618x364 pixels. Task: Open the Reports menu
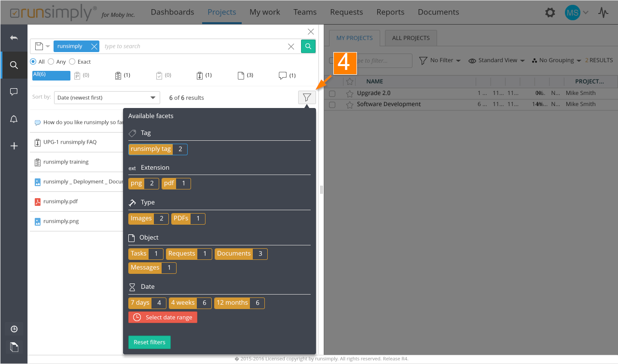[390, 12]
